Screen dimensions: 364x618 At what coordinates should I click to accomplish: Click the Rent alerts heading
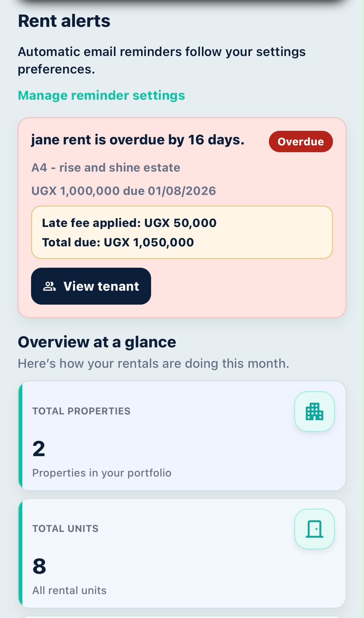[x=64, y=21]
